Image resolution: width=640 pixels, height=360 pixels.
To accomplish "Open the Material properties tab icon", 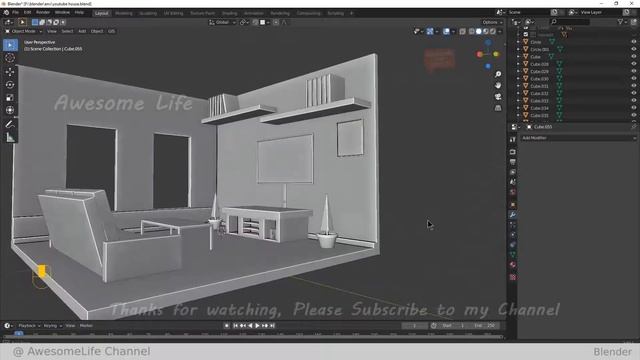I will (x=513, y=265).
